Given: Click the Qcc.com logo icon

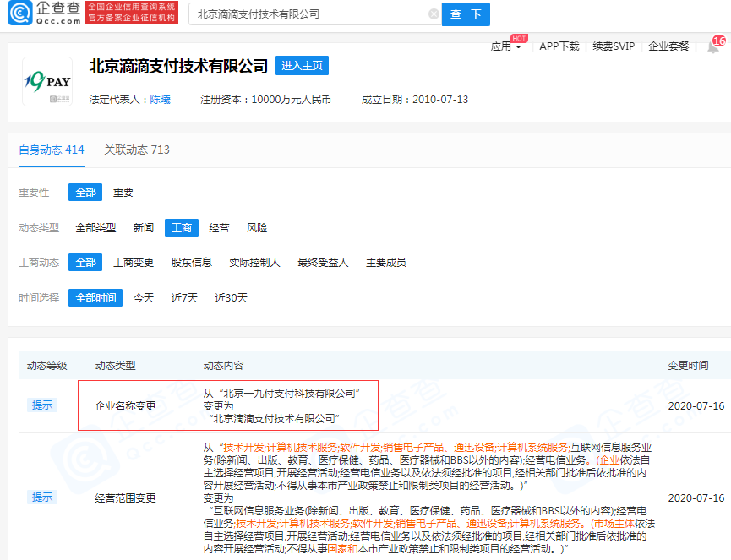Looking at the screenshot, I should (20, 13).
